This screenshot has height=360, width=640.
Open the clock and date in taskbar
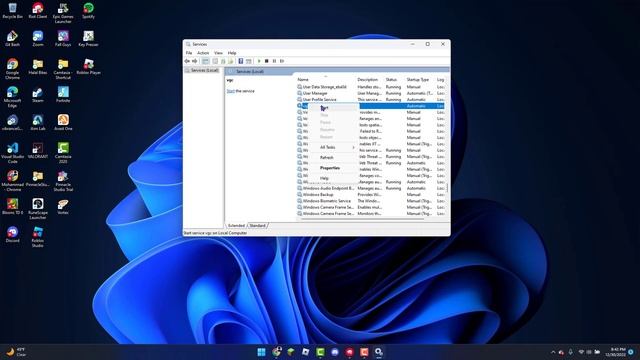(616, 352)
